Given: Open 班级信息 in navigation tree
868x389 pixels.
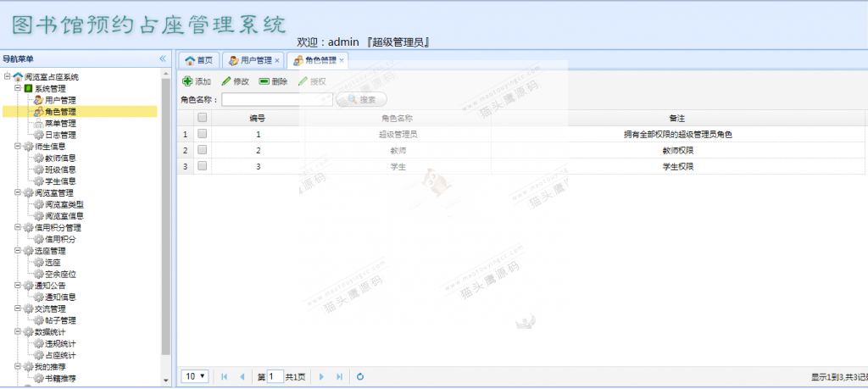Looking at the screenshot, I should (x=60, y=169).
